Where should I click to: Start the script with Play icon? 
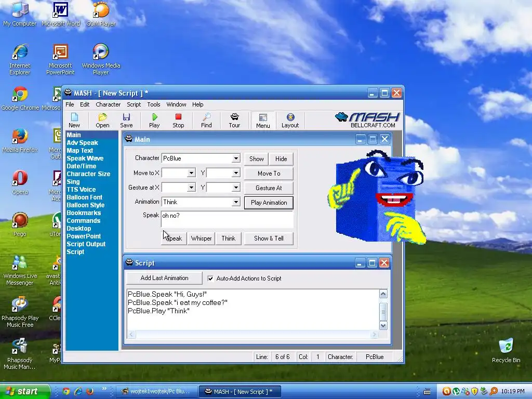(x=154, y=121)
